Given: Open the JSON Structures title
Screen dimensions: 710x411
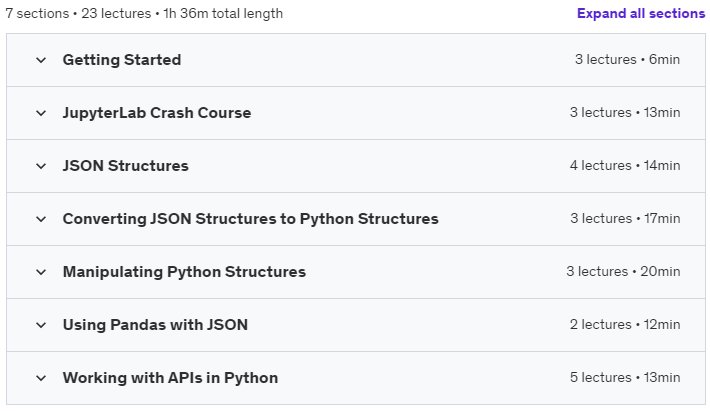Looking at the screenshot, I should tap(125, 166).
